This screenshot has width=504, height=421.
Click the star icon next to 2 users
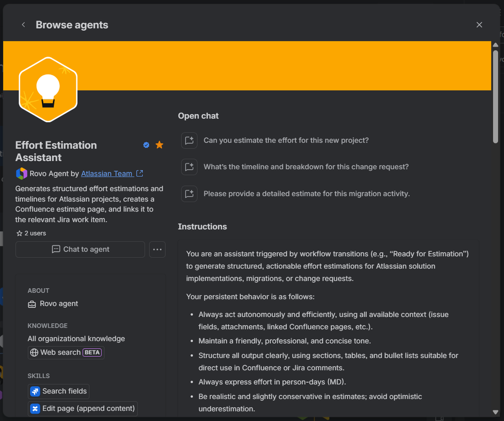click(x=19, y=233)
